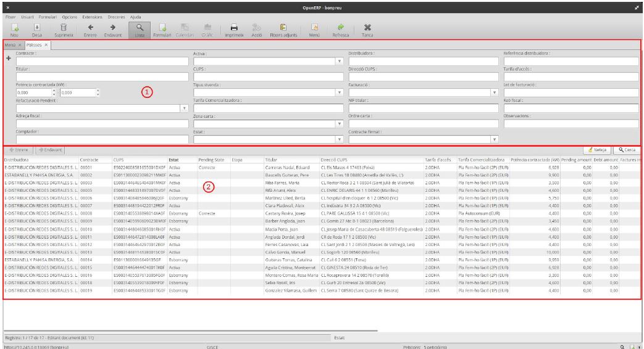Open the Fitxer menu
Image resolution: width=644 pixels, height=349 pixels.
10,16
